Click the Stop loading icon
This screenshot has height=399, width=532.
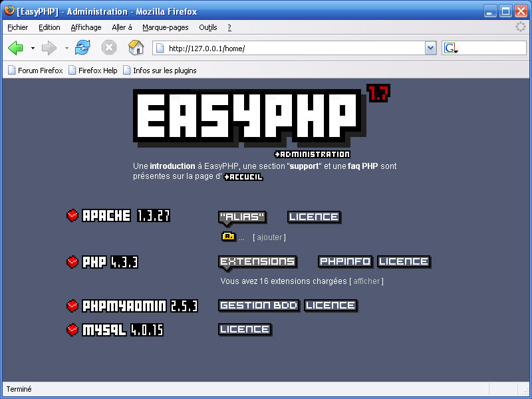tap(109, 48)
